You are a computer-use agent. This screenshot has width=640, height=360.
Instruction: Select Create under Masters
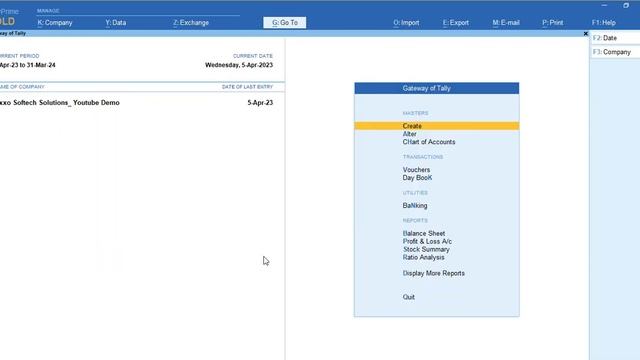(437, 126)
